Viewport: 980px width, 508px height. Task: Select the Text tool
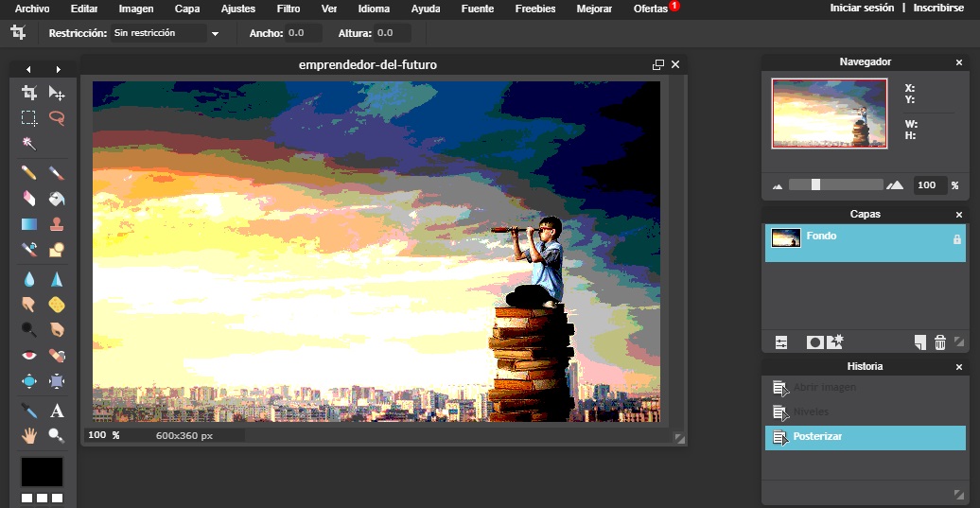point(57,411)
